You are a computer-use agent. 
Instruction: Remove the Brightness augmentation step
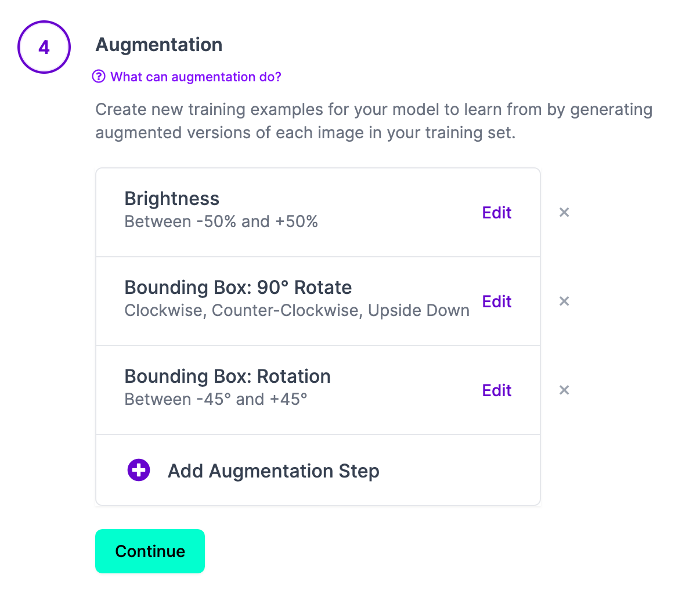564,213
